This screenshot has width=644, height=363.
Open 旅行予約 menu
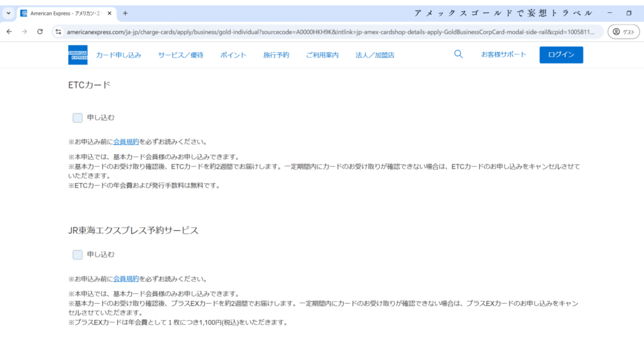276,55
